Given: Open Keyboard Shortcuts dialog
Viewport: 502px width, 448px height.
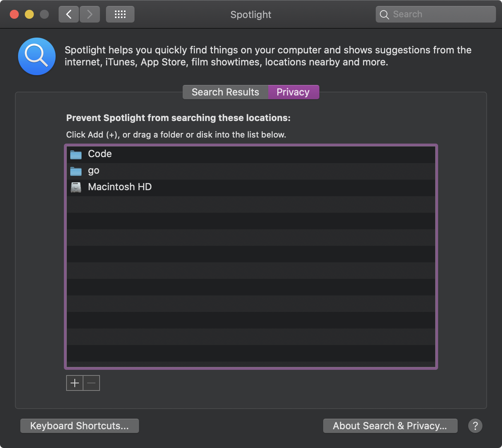Looking at the screenshot, I should click(80, 426).
